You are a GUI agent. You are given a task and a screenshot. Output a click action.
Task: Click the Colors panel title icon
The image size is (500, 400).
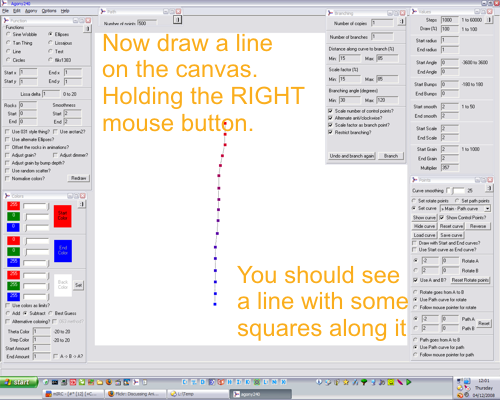(7, 196)
